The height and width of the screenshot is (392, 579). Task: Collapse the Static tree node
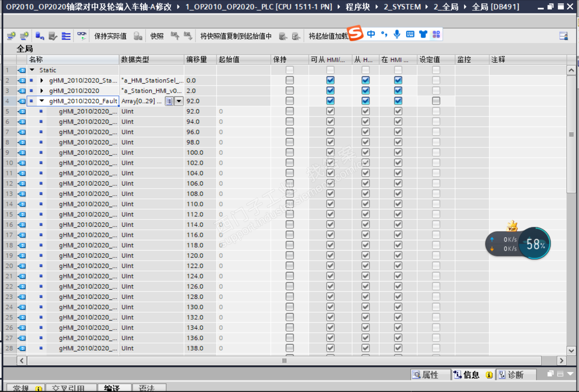click(x=32, y=70)
